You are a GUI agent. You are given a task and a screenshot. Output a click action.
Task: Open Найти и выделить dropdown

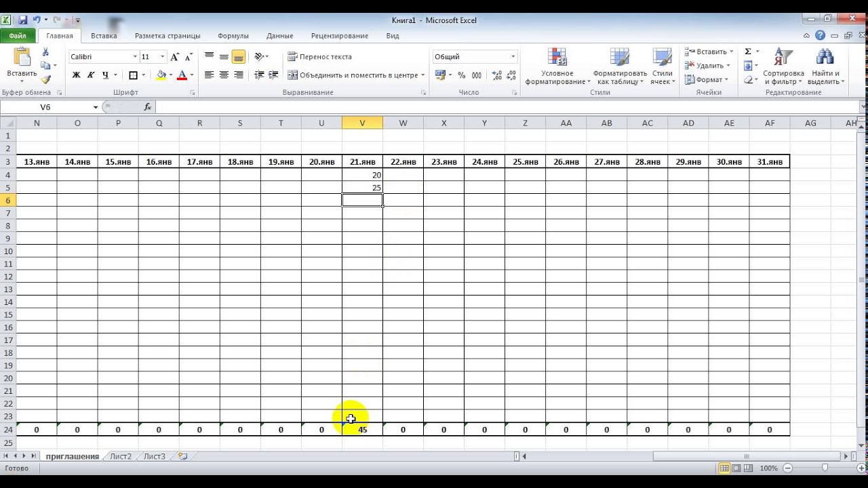(825, 66)
